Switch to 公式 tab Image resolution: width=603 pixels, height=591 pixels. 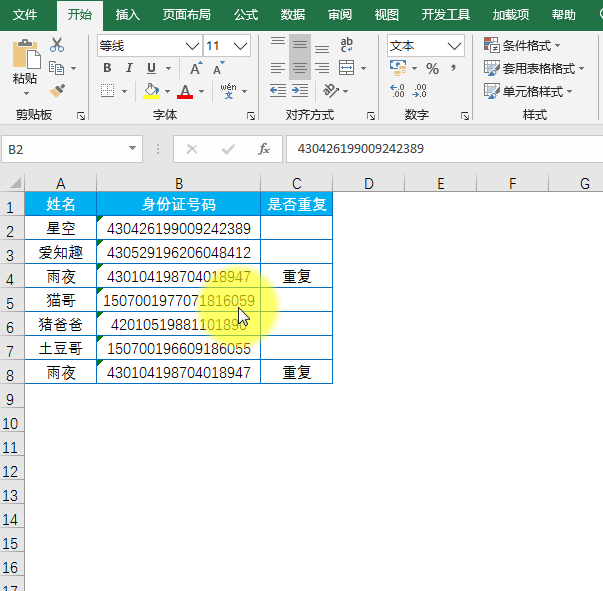[x=246, y=15]
